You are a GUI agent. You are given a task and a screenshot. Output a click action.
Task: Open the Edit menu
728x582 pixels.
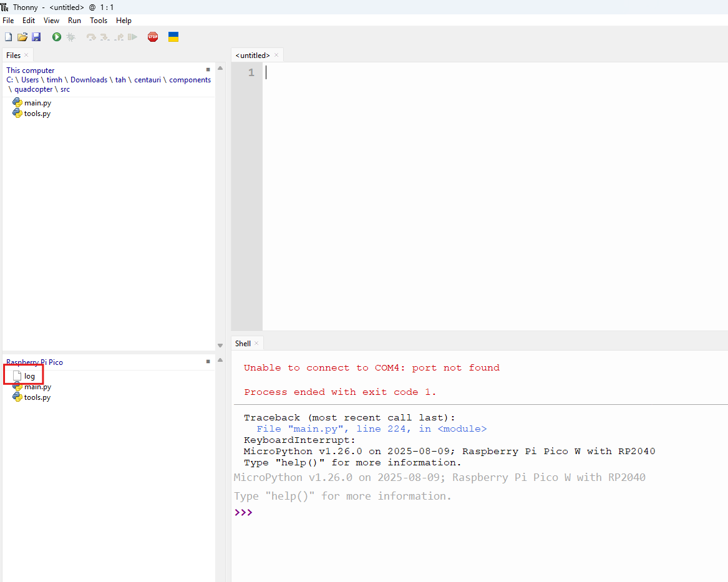click(29, 21)
